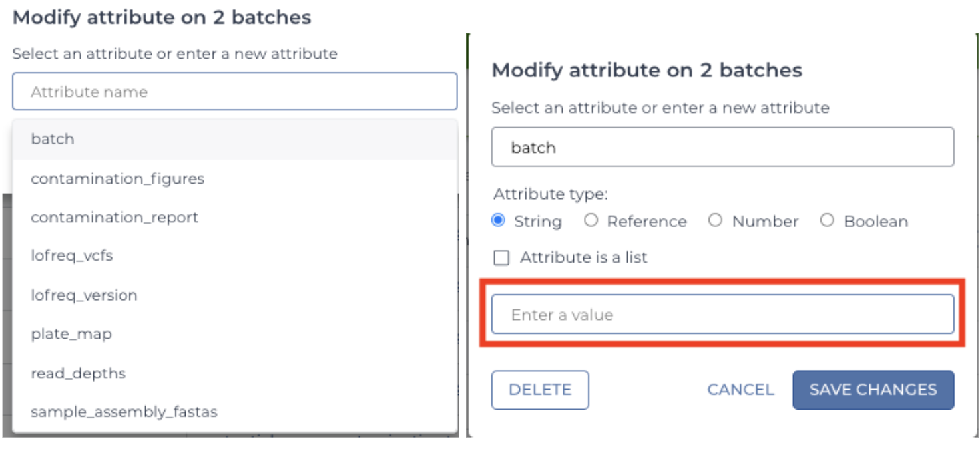Pick read_depths from the attribute list

234,373
